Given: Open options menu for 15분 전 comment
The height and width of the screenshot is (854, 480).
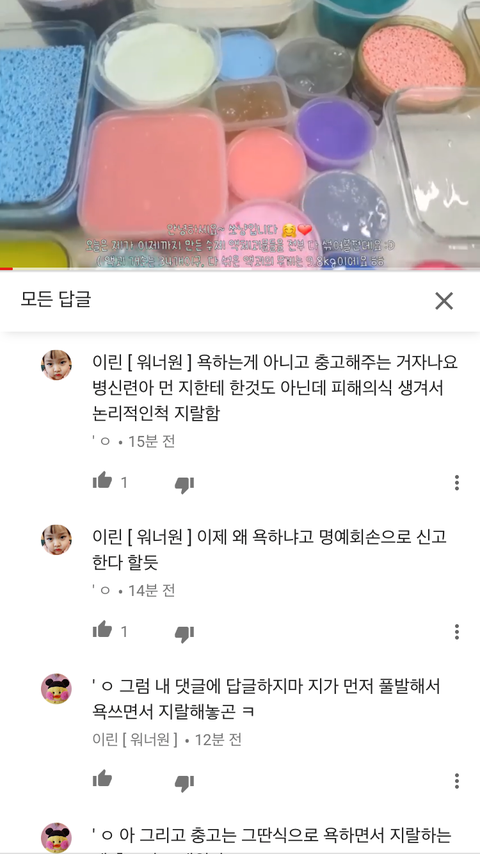Looking at the screenshot, I should (x=457, y=482).
